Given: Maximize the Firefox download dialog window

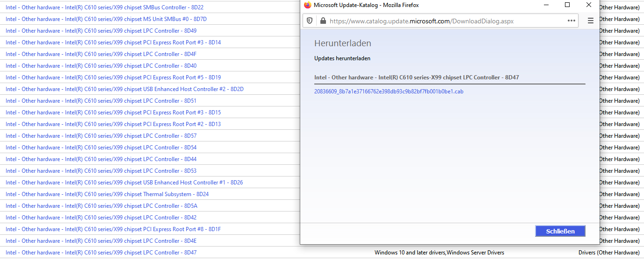Looking at the screenshot, I should tap(567, 5).
